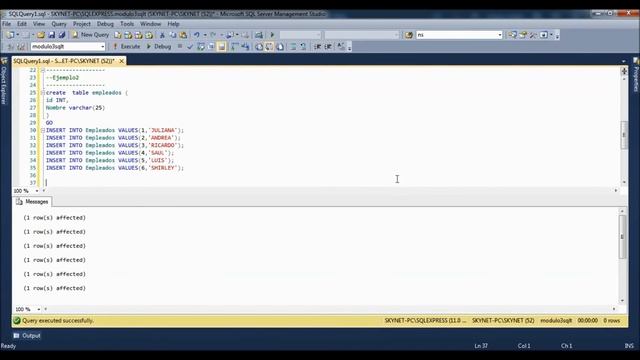Click the Cut scissors icon
Viewport: 640px width, 360px height.
pyautogui.click(x=162, y=35)
